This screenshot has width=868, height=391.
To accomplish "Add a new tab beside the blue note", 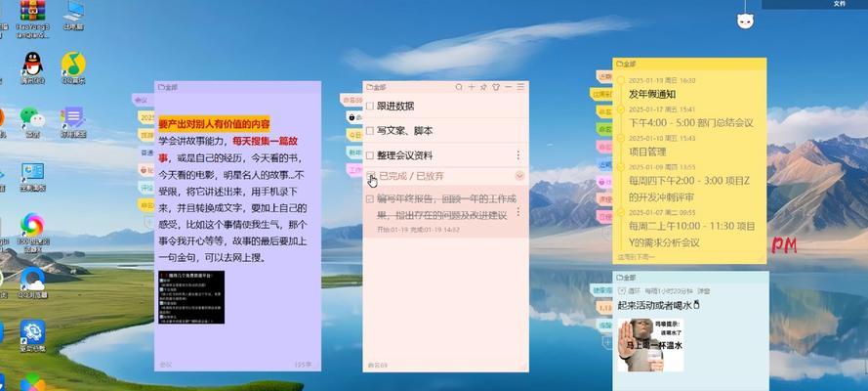I will 606,343.
